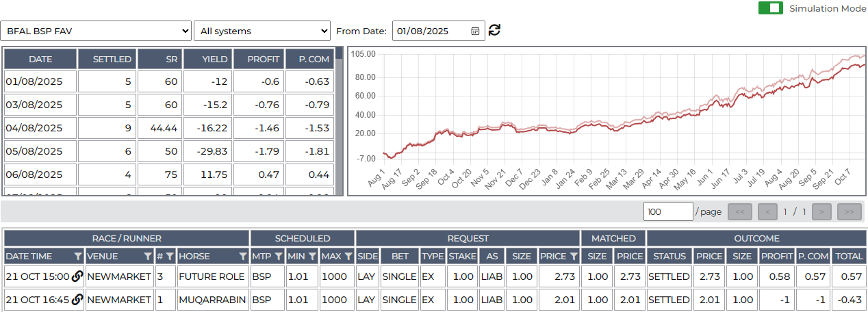Screen dimensions: 868x312
Task: Select the 04/08/2025 date row cell
Action: tap(40, 128)
